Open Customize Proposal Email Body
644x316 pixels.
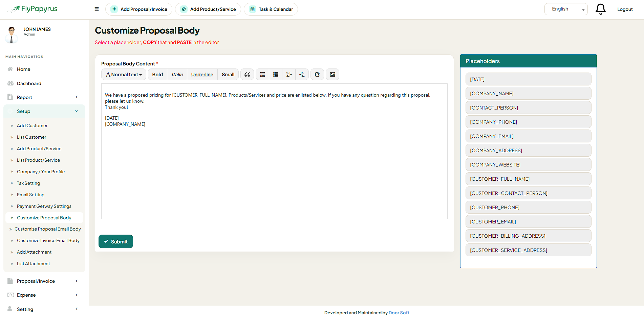pos(48,229)
